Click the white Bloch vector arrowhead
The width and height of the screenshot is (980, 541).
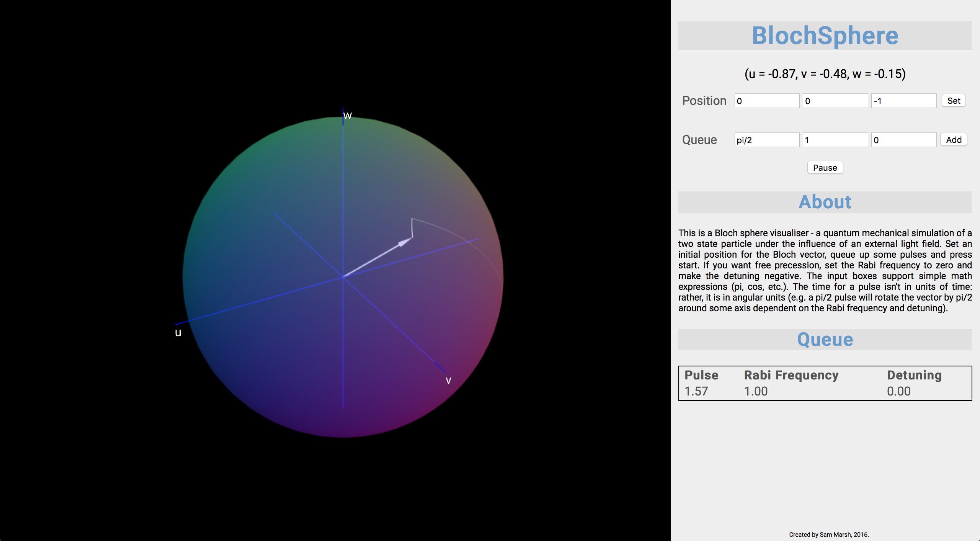click(405, 242)
